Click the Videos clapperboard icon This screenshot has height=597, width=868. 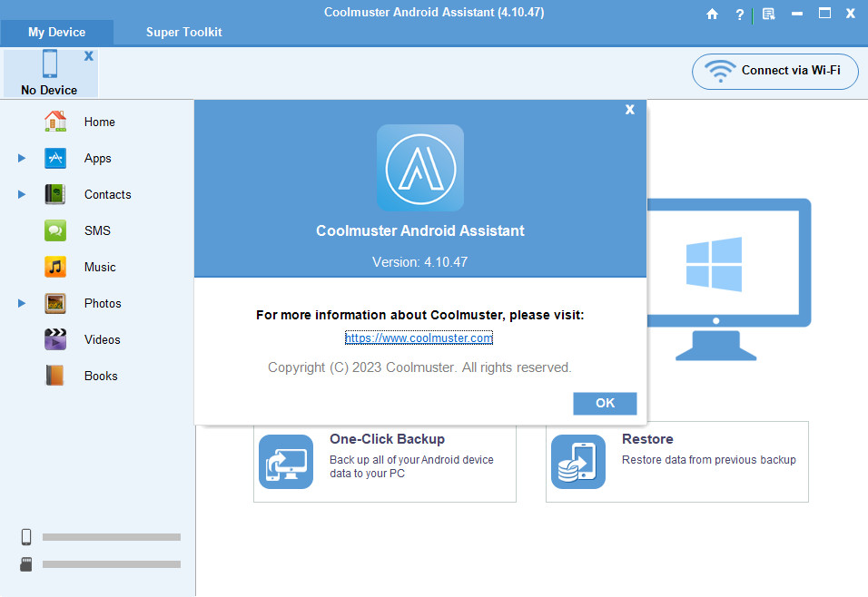pos(55,339)
